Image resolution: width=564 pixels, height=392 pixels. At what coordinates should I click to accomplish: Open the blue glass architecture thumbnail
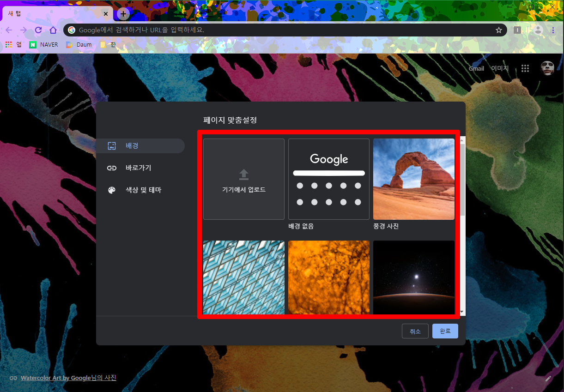point(244,277)
